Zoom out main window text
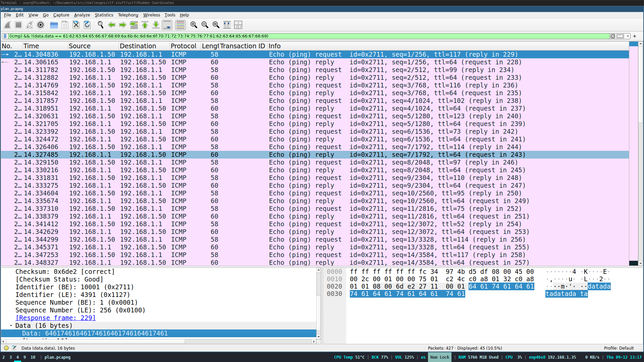The height and width of the screenshot is (362, 644). click(205, 25)
